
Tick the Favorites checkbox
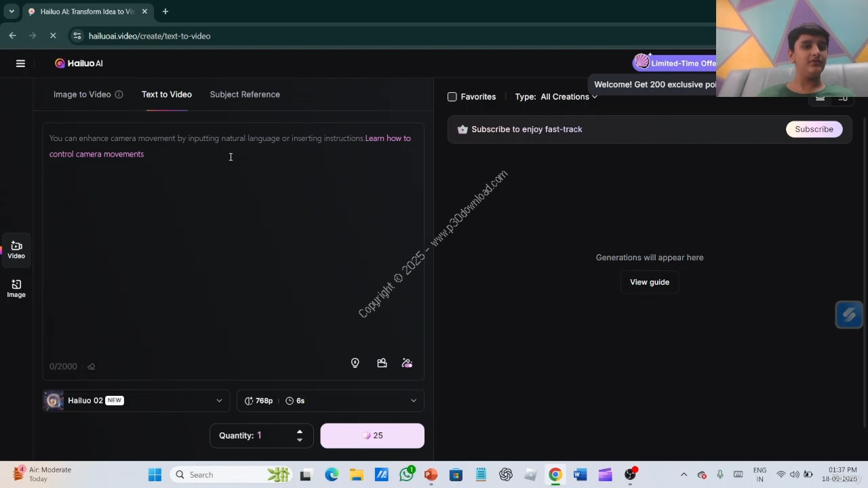coord(452,97)
